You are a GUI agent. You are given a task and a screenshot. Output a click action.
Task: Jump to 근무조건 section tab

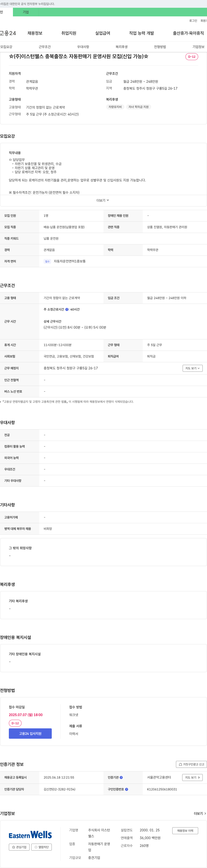coord(44,47)
